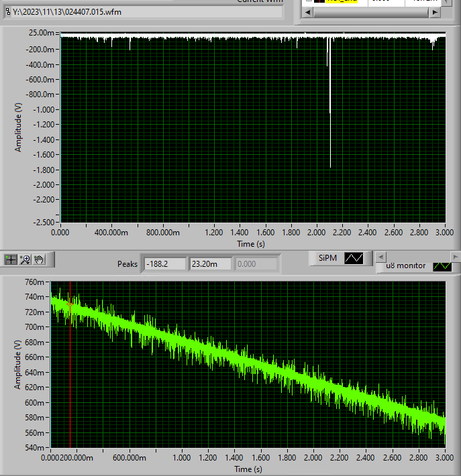Click left arrow above u8 monitor legend

click(x=380, y=257)
